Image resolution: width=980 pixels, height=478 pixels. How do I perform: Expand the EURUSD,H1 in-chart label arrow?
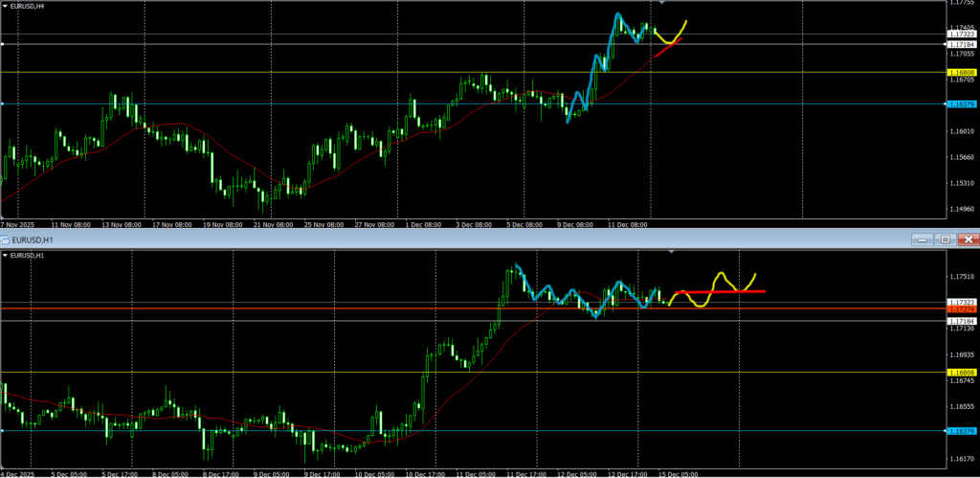coord(5,256)
